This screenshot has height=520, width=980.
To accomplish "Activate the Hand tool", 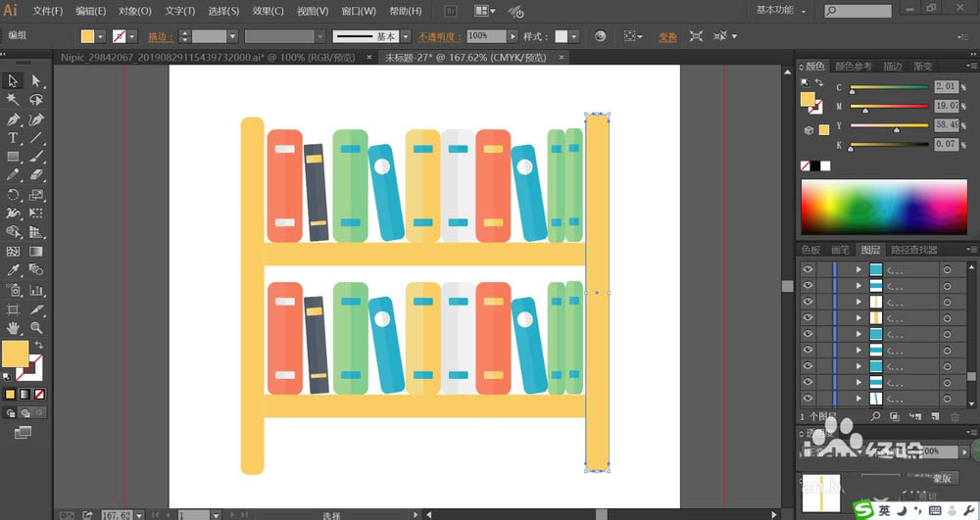I will click(14, 328).
